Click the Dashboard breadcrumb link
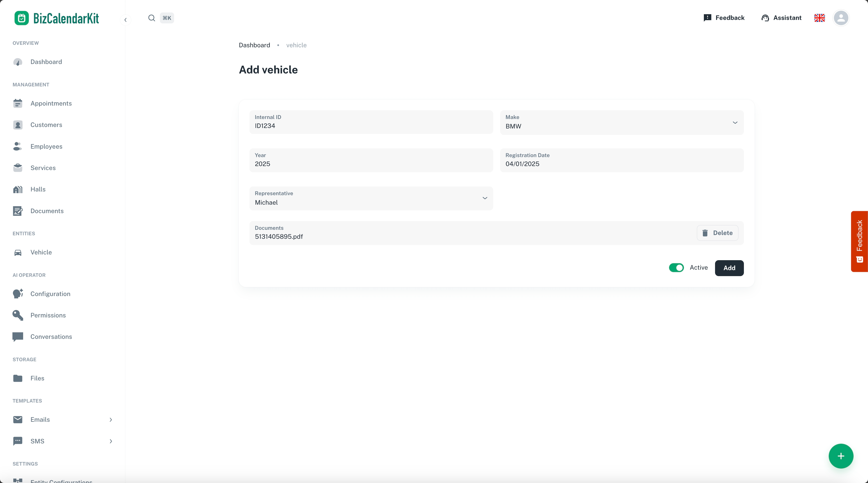The width and height of the screenshot is (868, 483). pyautogui.click(x=254, y=45)
